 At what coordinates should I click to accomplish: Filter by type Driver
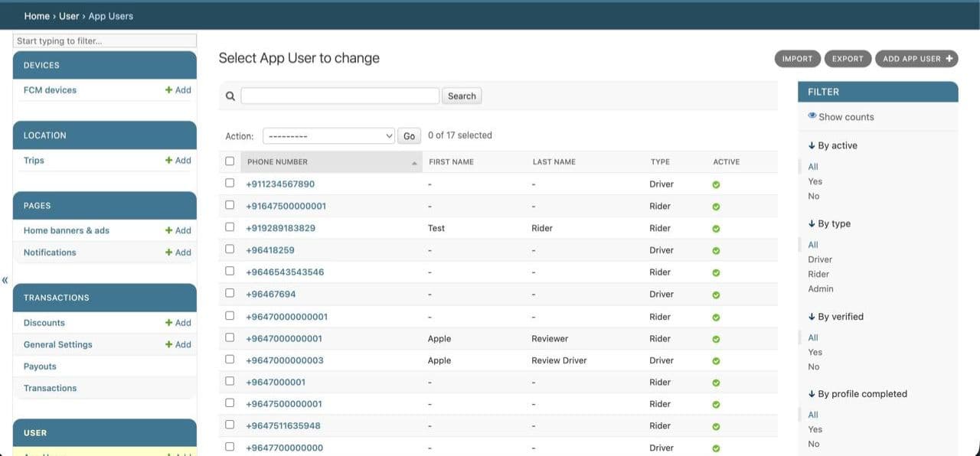[820, 259]
